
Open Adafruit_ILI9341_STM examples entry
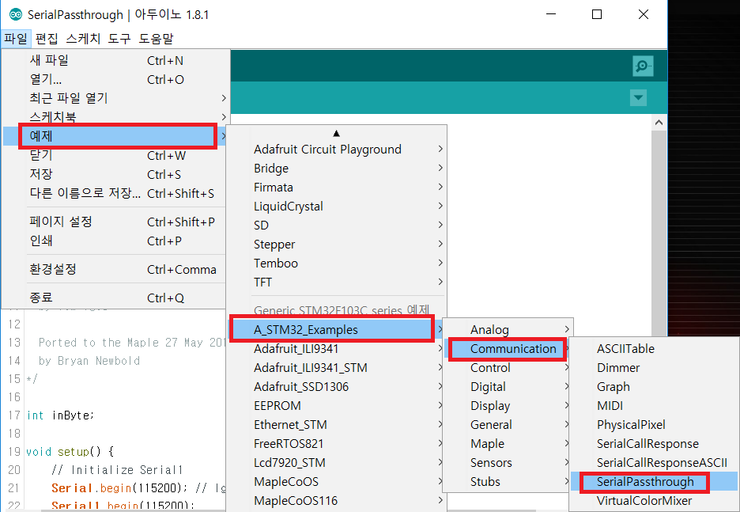click(x=336, y=367)
